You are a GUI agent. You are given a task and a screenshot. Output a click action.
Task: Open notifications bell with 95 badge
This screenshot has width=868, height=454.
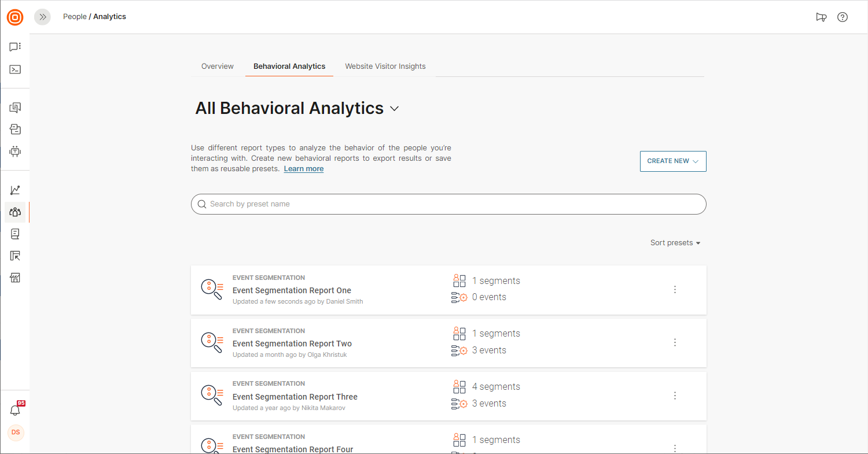[16, 410]
